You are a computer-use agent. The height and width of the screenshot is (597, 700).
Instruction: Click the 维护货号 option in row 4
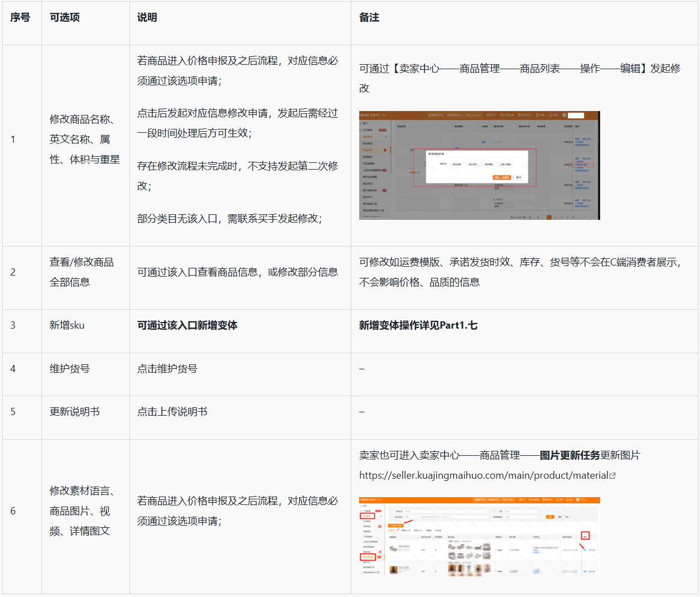coord(70,369)
